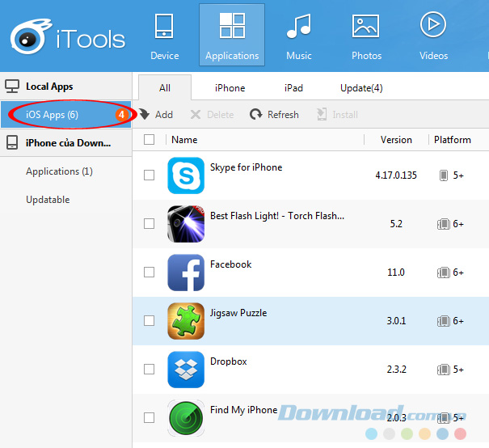Click the Skype row platform device icon

444,175
